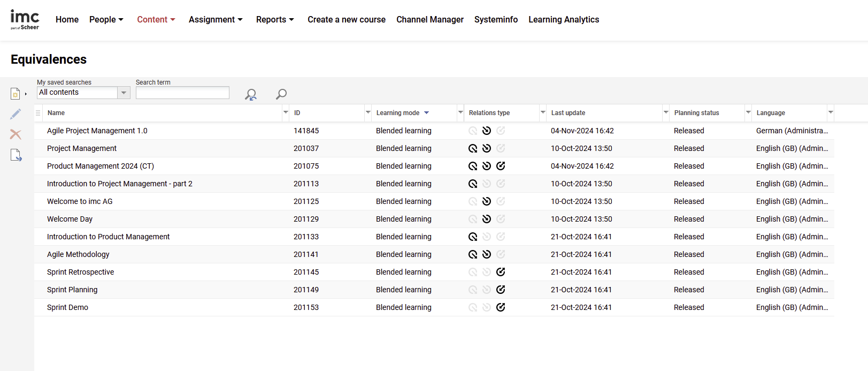Open the Name column dropdown arrow
Viewport: 868px width, 371px height.
pos(286,112)
